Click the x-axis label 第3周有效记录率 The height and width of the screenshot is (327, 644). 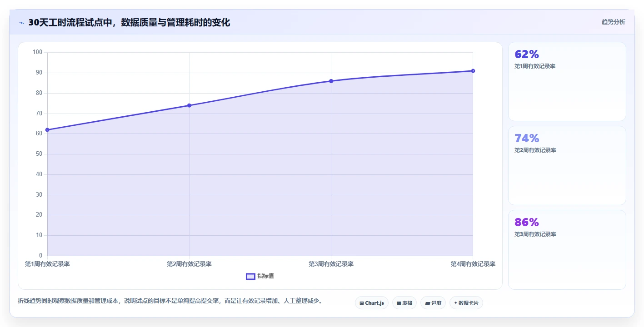pyautogui.click(x=331, y=264)
